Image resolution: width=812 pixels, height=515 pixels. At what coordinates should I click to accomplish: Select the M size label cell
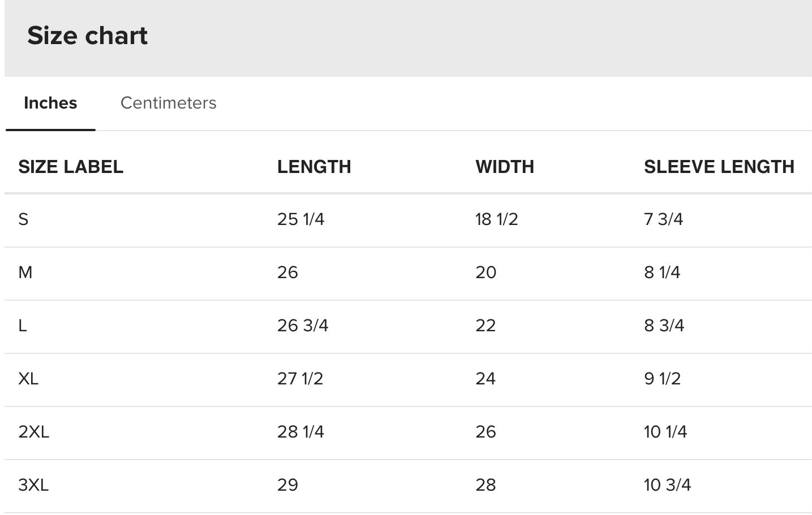pyautogui.click(x=25, y=272)
